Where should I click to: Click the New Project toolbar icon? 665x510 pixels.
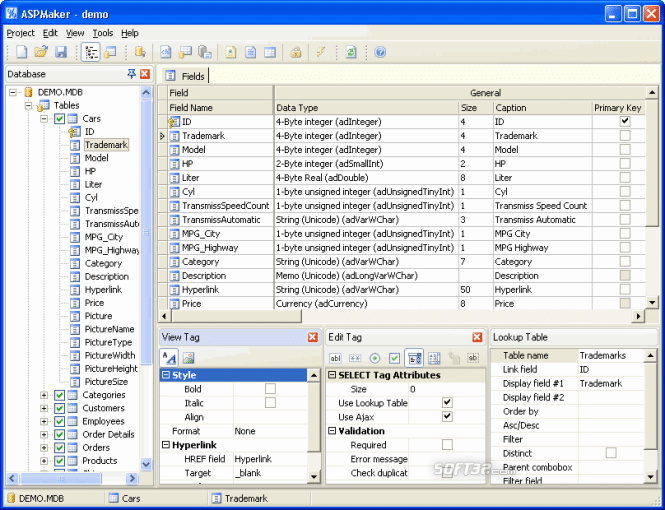point(21,52)
